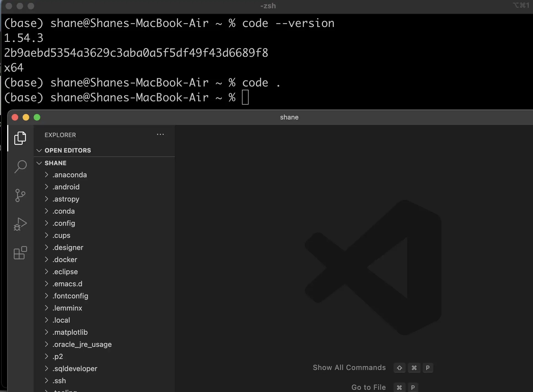This screenshot has height=392, width=533.
Task: Click the -zsh terminal title bar
Action: pos(268,6)
